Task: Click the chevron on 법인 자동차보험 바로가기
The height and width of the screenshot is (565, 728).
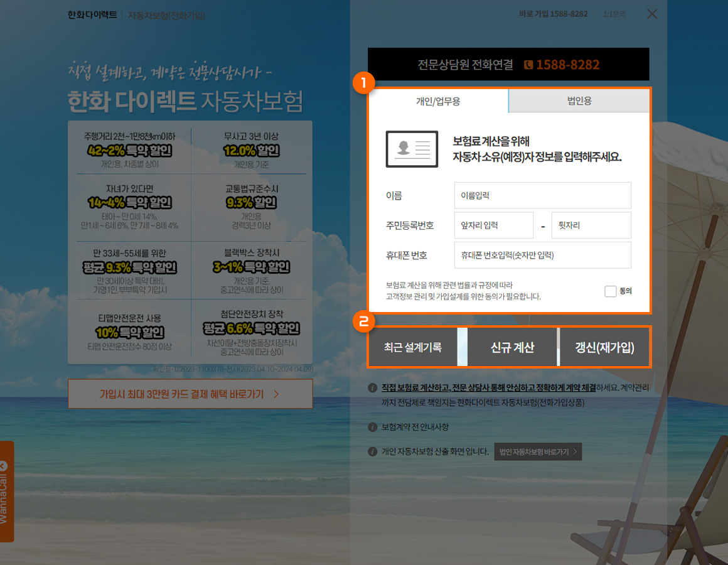Action: click(x=575, y=452)
